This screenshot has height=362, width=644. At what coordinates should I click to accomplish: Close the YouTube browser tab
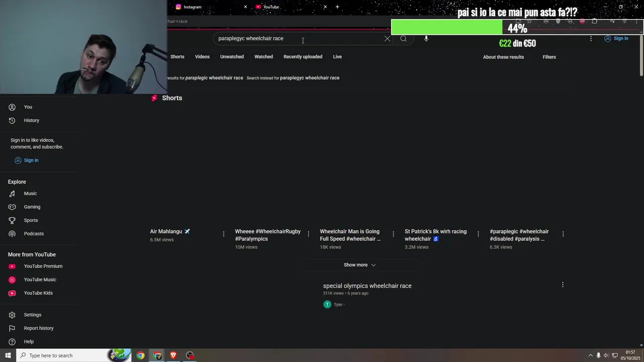point(325,7)
